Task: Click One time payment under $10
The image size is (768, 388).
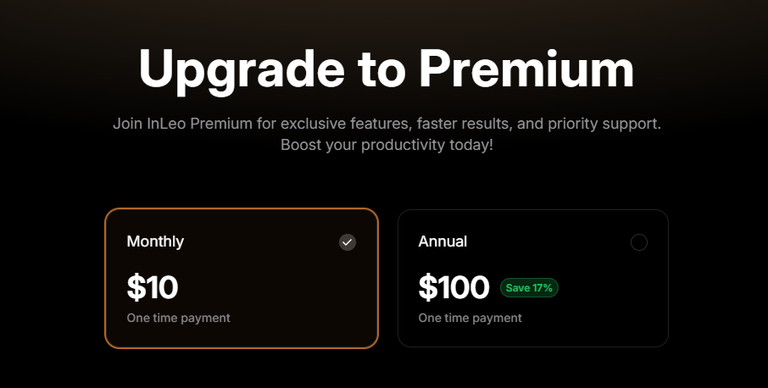Action: pyautogui.click(x=178, y=318)
